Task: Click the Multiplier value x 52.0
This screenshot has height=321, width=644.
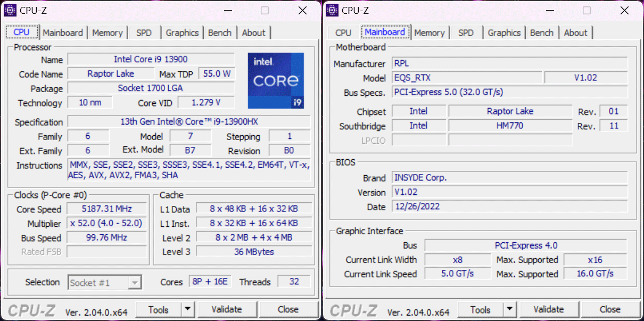Action: 107,224
